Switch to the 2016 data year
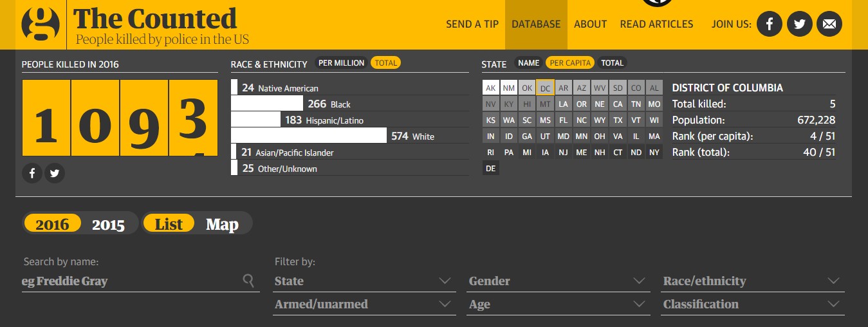The image size is (868, 327). [x=52, y=224]
